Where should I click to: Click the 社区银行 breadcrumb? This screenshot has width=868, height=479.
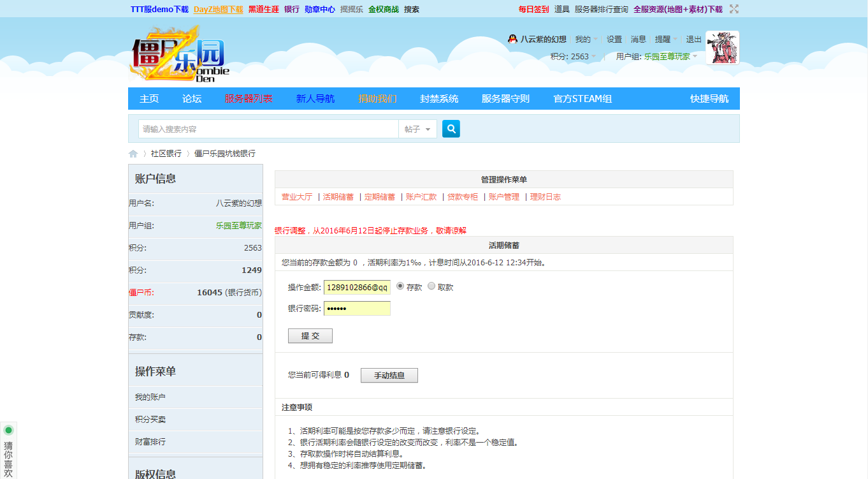click(166, 154)
